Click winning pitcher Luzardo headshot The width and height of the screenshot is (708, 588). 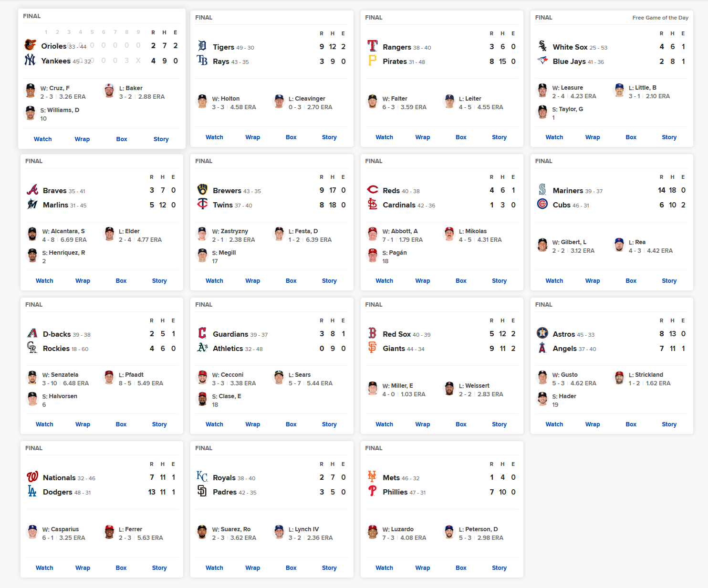pyautogui.click(x=373, y=532)
